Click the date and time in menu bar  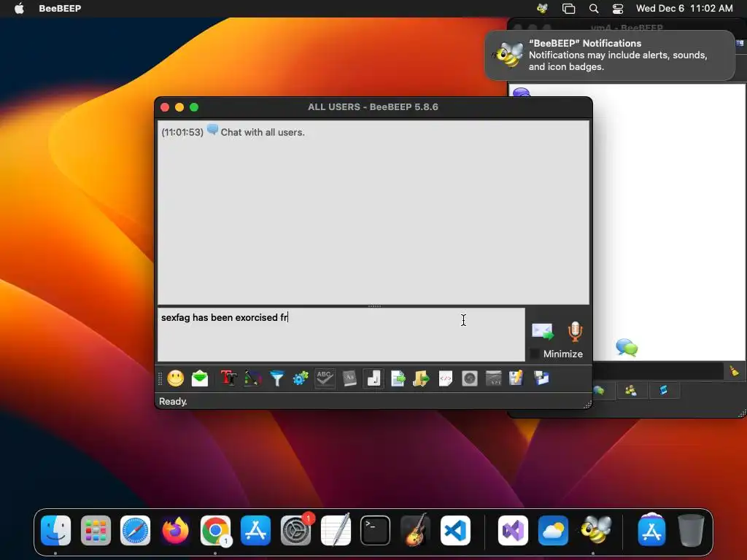(684, 8)
